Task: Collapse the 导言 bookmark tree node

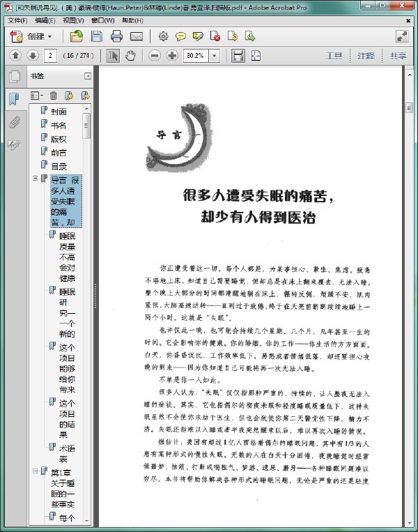Action: tap(36, 178)
